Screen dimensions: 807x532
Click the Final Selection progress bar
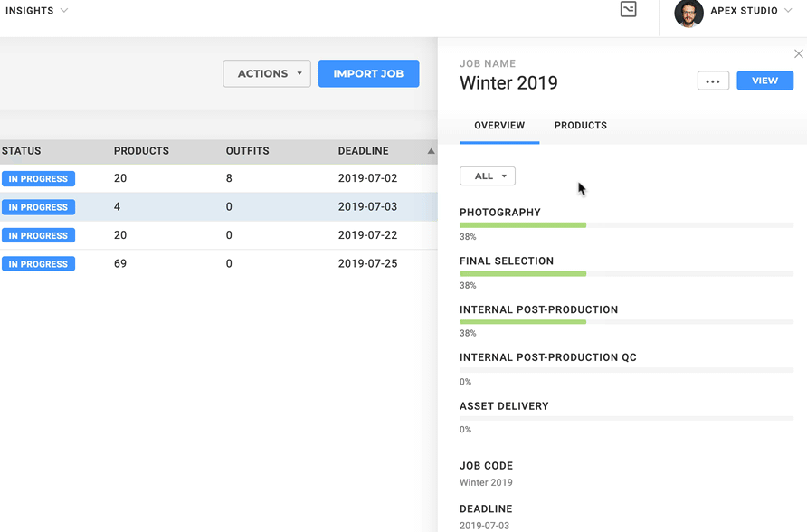(x=626, y=273)
